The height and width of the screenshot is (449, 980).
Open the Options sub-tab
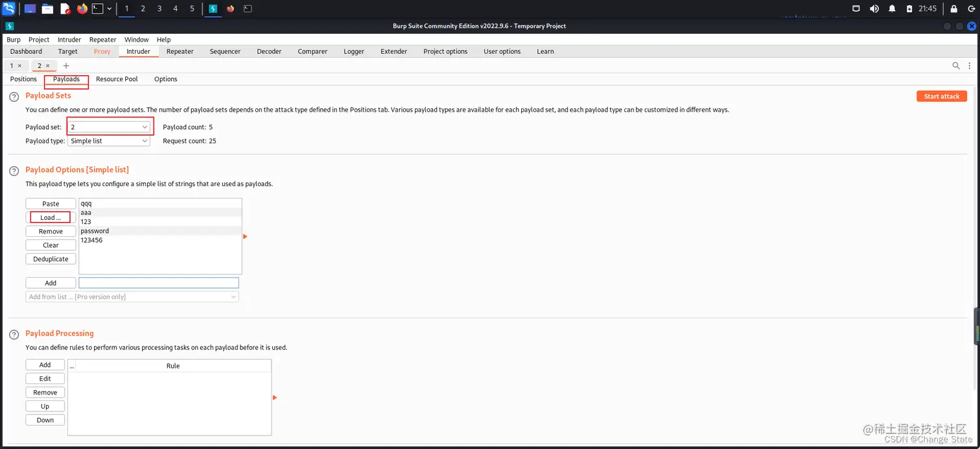[166, 79]
